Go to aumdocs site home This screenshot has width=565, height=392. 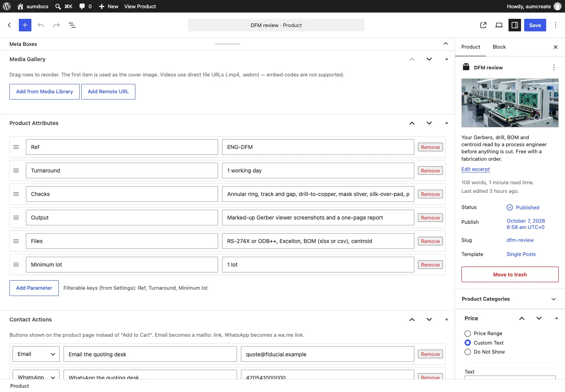33,6
